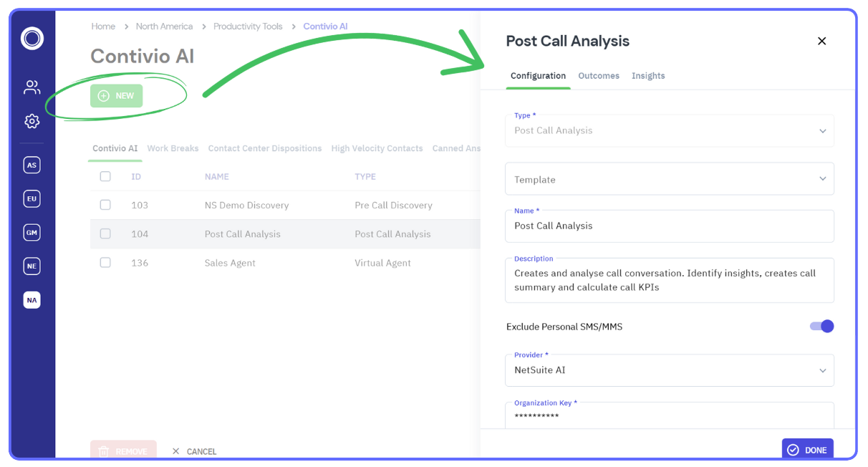The width and height of the screenshot is (868, 467).
Task: Switch to the Outcomes tab
Action: 599,76
